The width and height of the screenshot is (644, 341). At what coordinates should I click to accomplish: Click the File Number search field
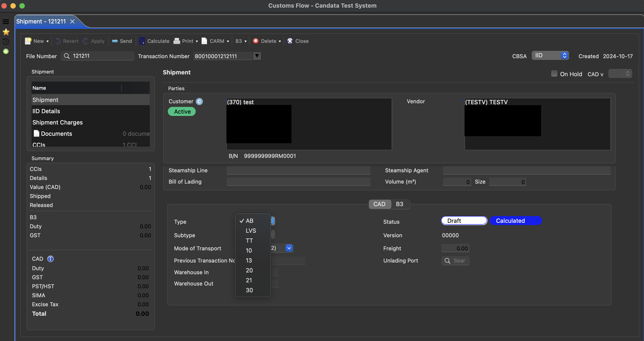(97, 56)
